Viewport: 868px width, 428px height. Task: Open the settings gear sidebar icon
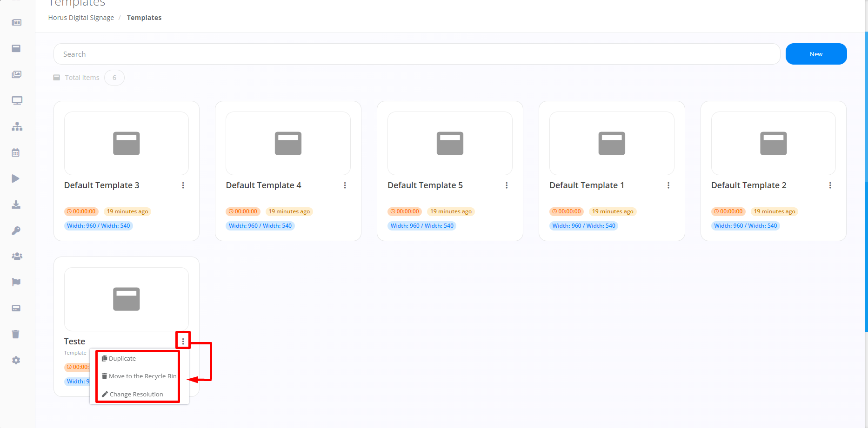(16, 360)
